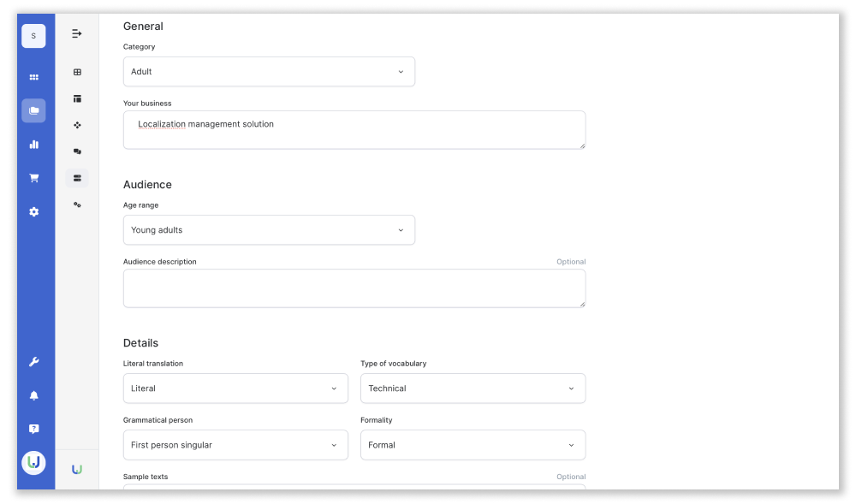Viewport: 856px width, 504px height.
Task: Open the shopping cart orders icon
Action: 34,178
